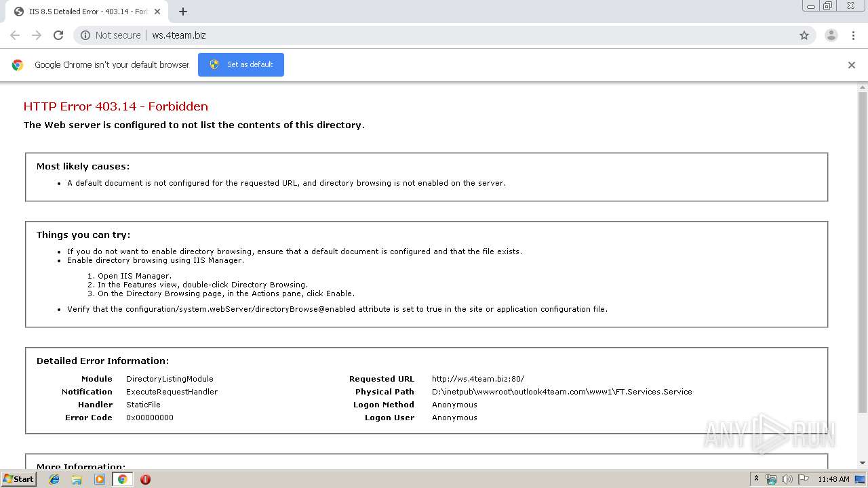Click the Actions pane click Enable step
The image size is (868, 488).
[x=226, y=293]
